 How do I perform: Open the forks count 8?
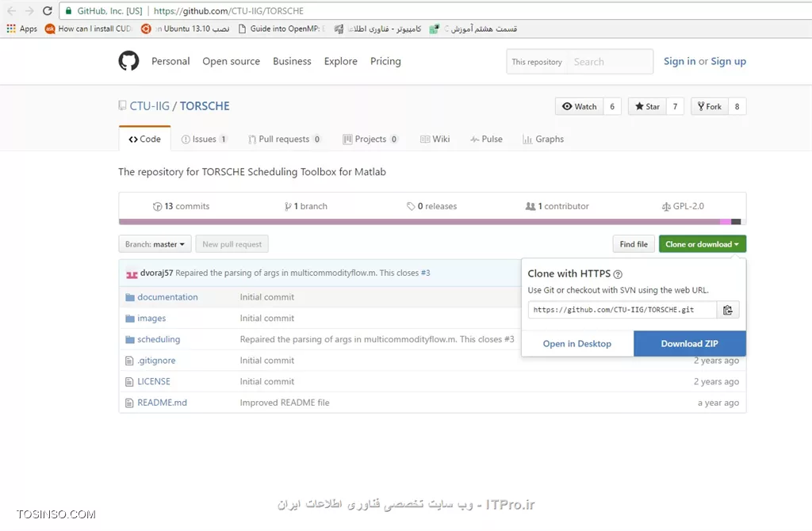click(737, 107)
